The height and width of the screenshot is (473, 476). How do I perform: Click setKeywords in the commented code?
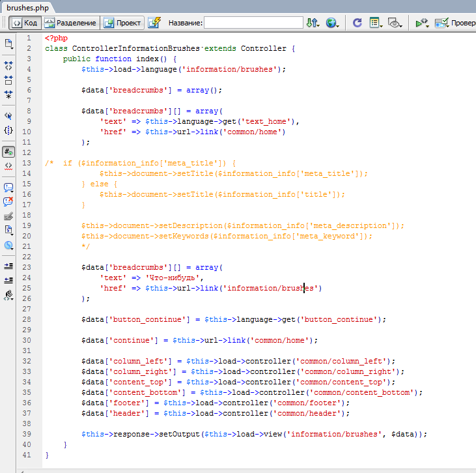tap(184, 236)
